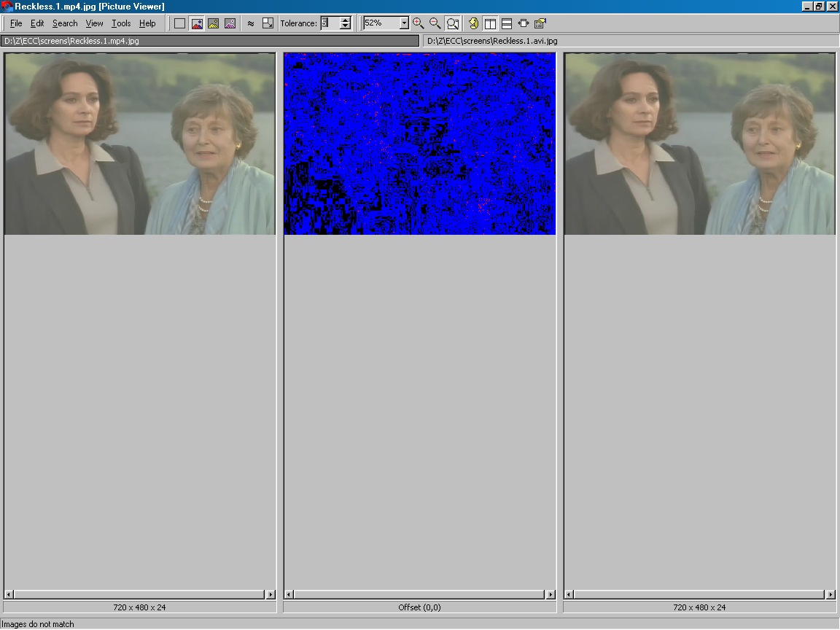840x630 pixels.
Task: Click the 'Images do not match' status message
Action: (37, 624)
